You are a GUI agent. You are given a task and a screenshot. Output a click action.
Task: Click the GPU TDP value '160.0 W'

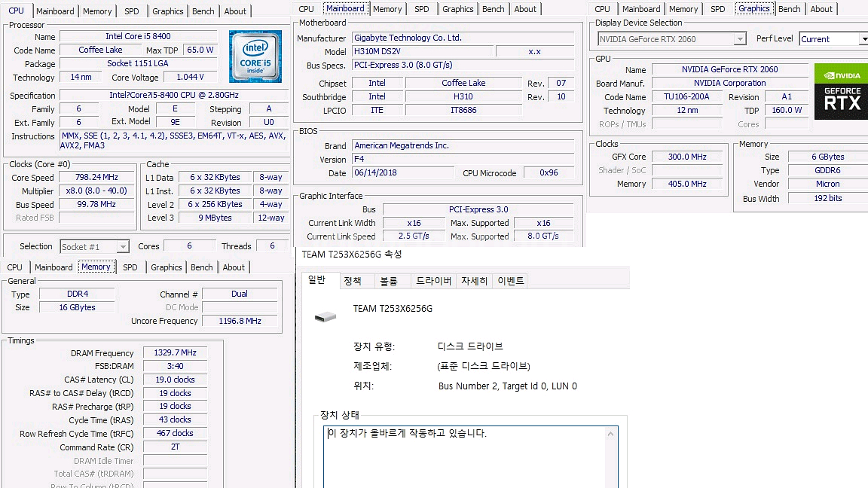[787, 110]
